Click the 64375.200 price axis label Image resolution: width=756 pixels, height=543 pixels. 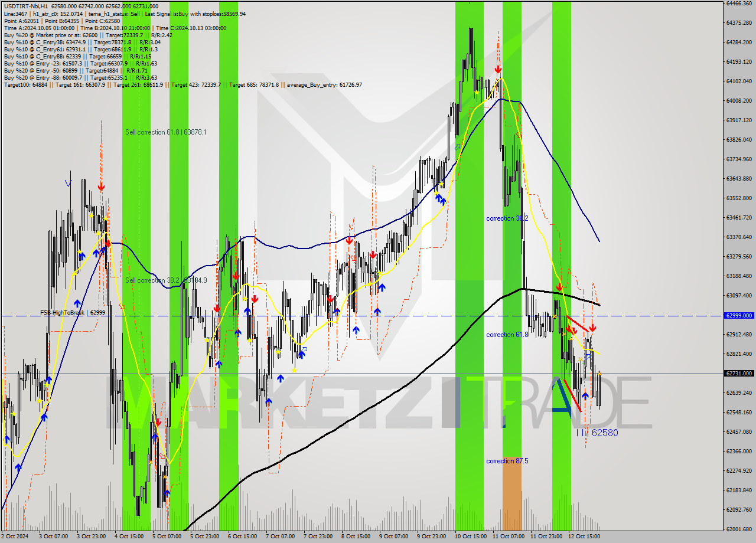click(739, 22)
